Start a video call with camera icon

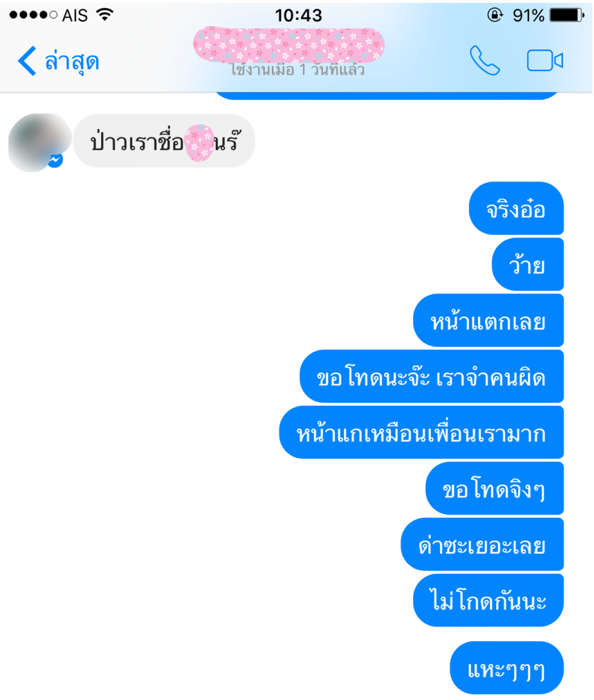tap(545, 61)
